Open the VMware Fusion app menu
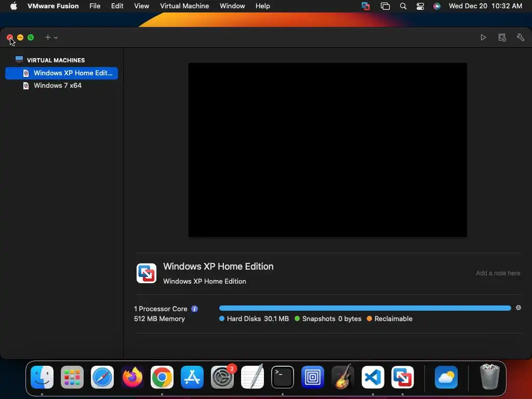 point(53,6)
